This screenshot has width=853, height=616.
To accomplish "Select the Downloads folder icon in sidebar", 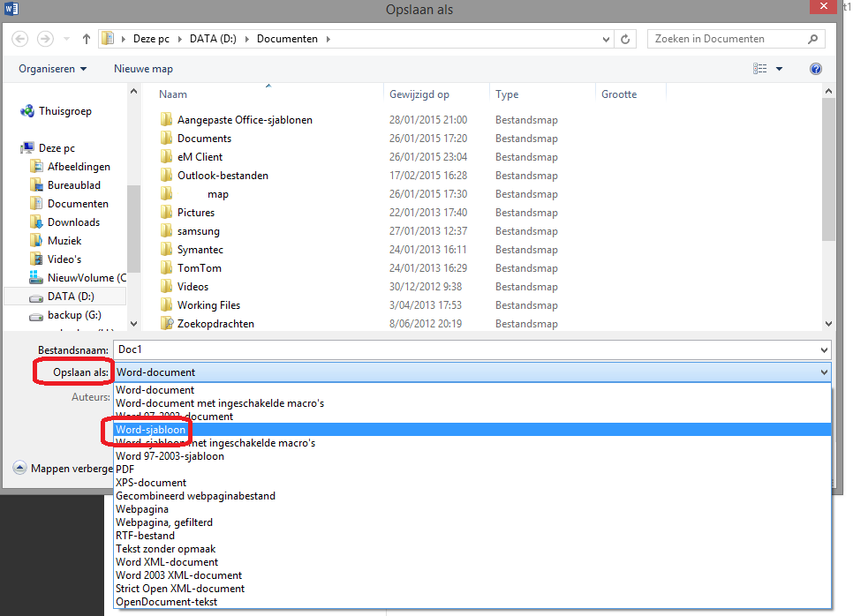I will point(36,222).
